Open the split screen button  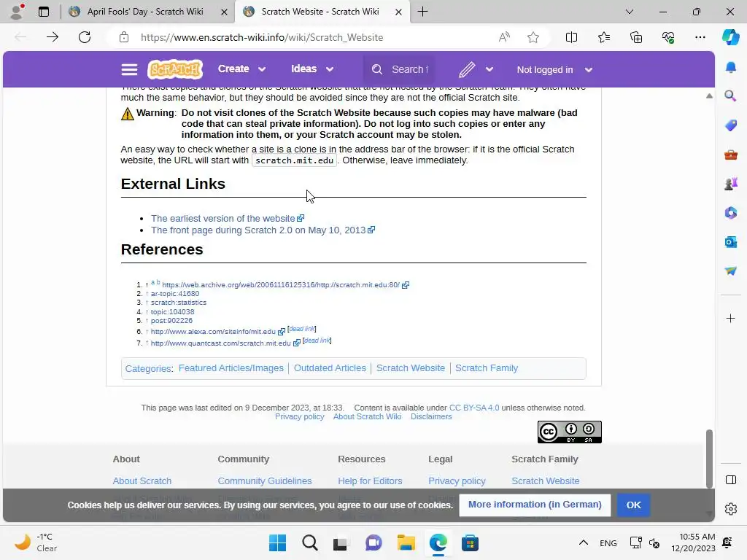(571, 37)
